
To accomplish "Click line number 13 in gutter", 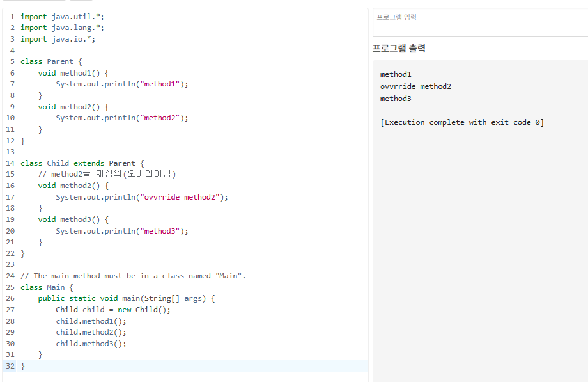I will pos(10,152).
